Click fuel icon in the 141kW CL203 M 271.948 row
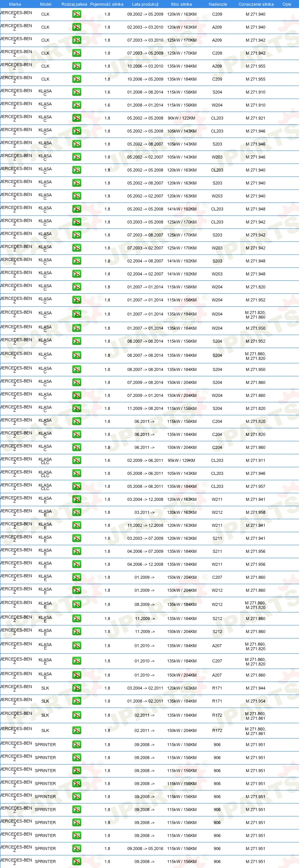This screenshot has height=868, width=299. coord(77,209)
